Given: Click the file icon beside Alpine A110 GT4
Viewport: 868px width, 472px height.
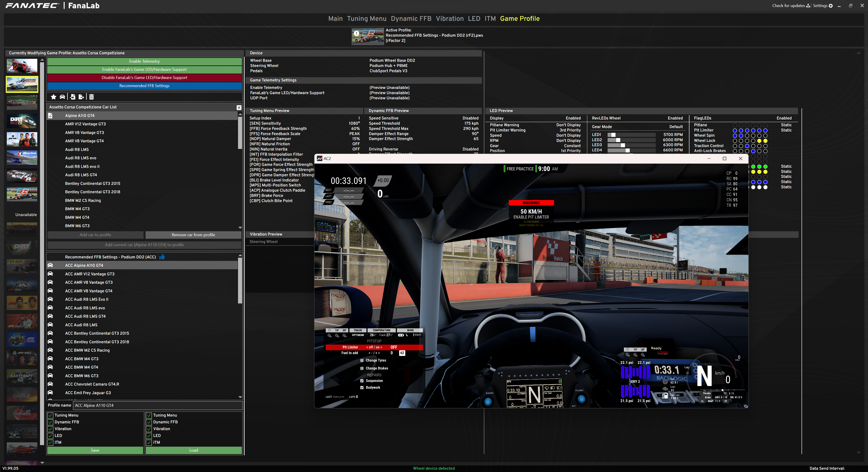Looking at the screenshot, I should 50,115.
